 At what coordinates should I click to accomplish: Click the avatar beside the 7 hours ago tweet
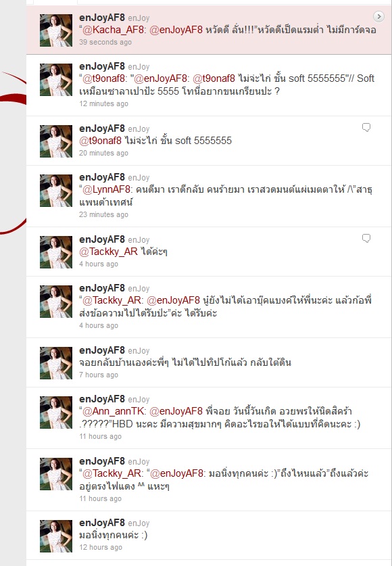tap(56, 363)
